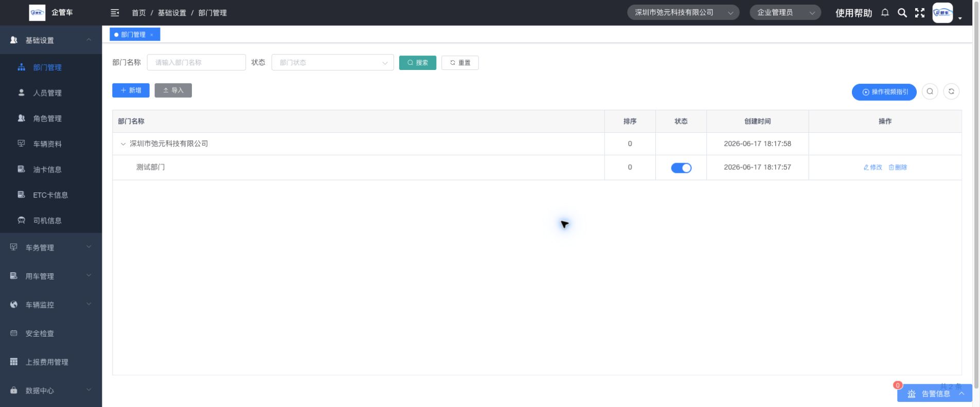This screenshot has height=407, width=980.
Task: Click the round search toggle icon above table
Action: [930, 92]
